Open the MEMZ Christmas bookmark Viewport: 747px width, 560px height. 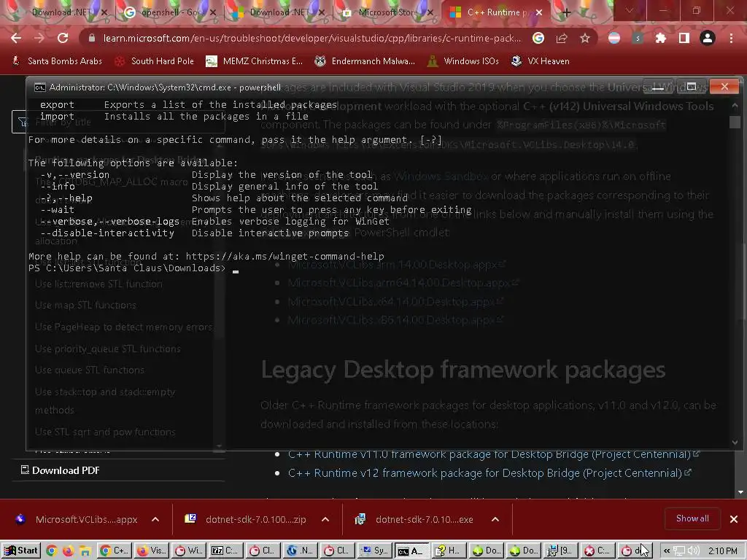coord(254,61)
